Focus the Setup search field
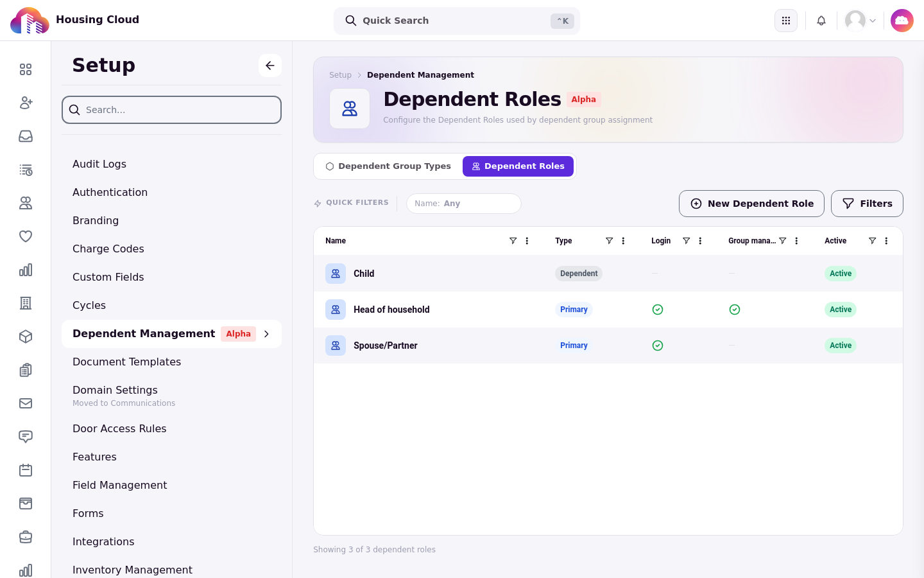The height and width of the screenshot is (578, 924). 171,110
